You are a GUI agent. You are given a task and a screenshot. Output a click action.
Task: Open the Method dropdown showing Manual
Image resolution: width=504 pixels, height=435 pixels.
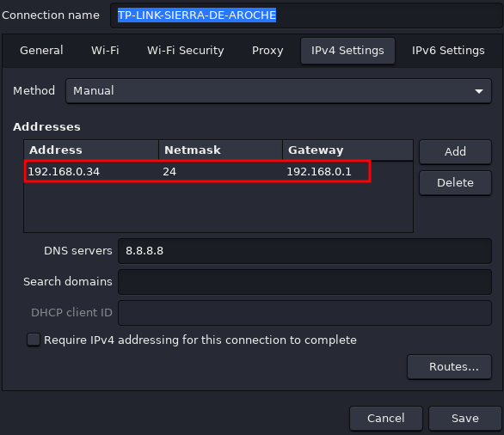coord(279,91)
